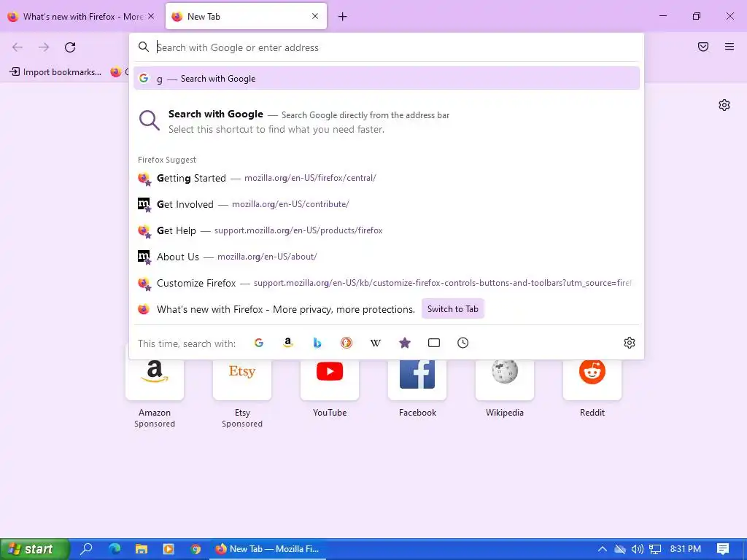Search open tabs using the tabs icon
747x560 pixels.
coord(433,343)
